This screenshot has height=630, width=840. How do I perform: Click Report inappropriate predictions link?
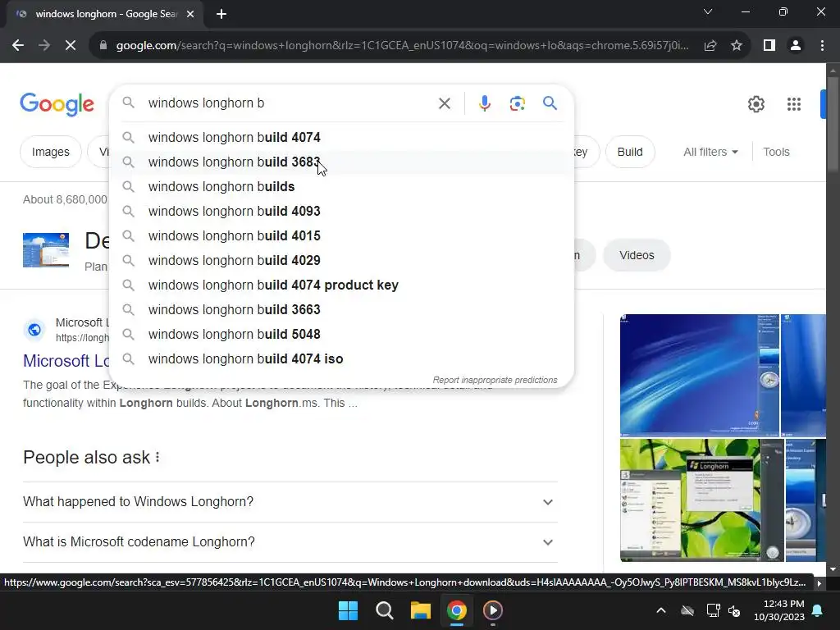(495, 380)
